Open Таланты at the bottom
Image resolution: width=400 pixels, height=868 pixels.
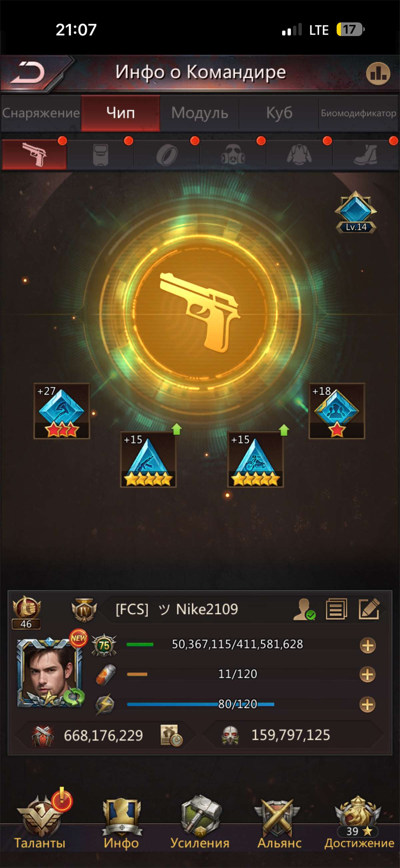pos(40,823)
